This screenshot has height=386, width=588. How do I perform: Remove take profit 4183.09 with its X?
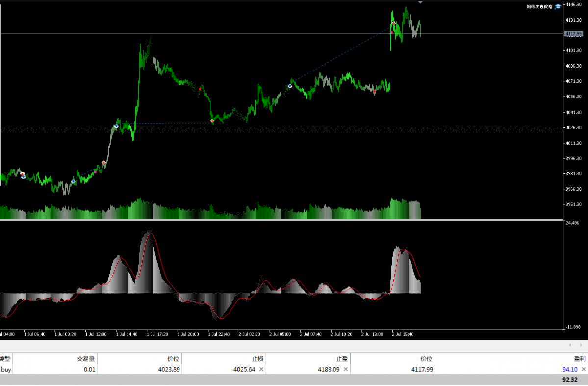click(x=346, y=369)
